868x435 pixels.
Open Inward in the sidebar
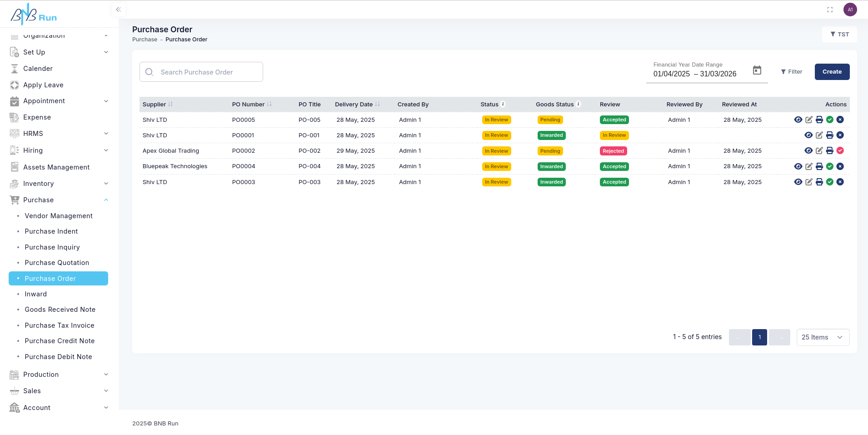click(x=36, y=294)
